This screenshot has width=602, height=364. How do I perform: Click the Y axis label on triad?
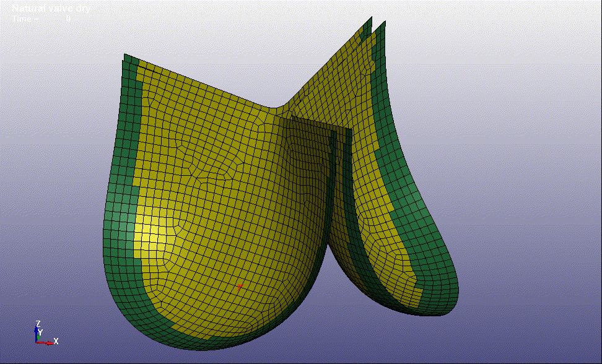[41, 332]
